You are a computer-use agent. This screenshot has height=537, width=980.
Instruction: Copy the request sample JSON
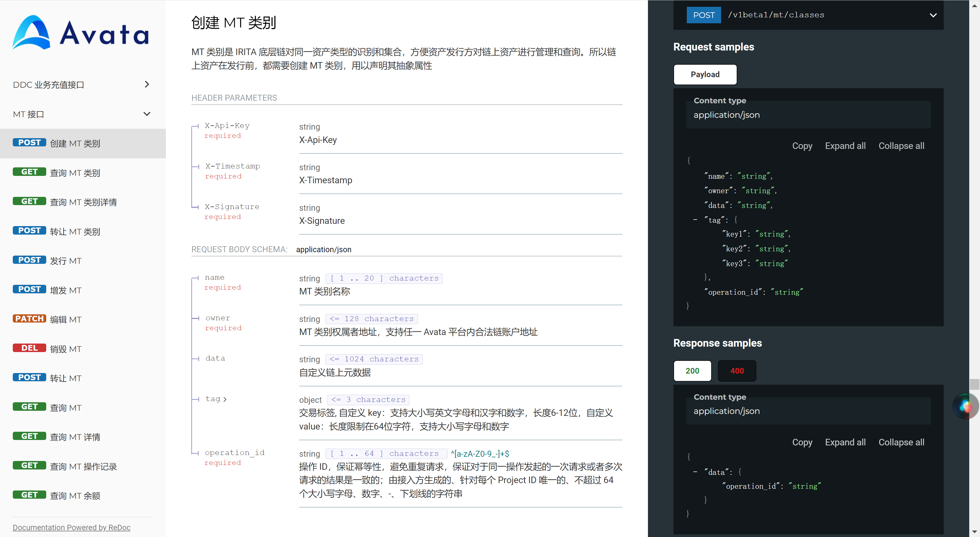802,146
